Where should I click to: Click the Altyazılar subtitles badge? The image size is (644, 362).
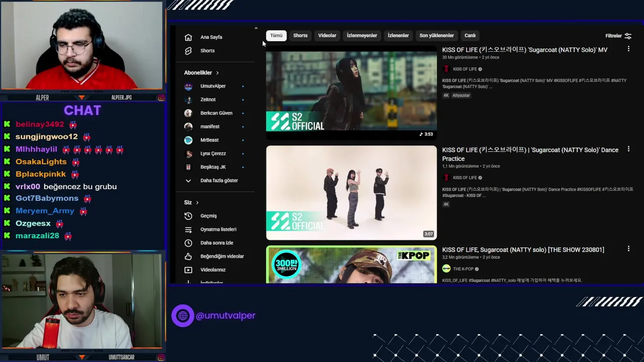(x=461, y=96)
